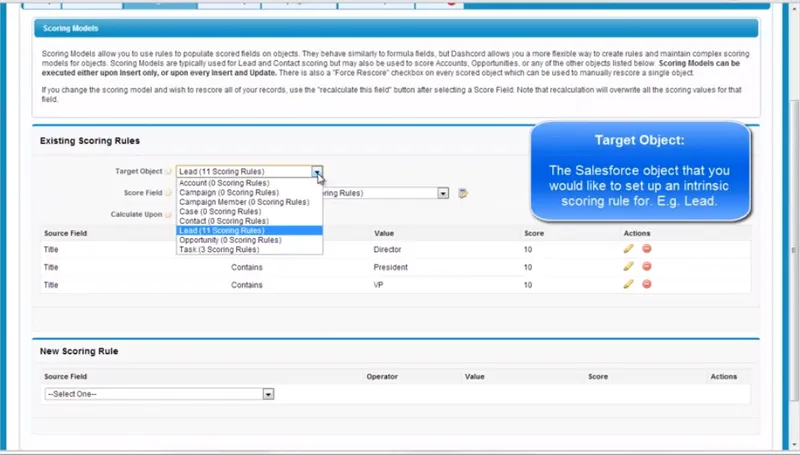Image resolution: width=800 pixels, height=455 pixels.
Task: Click the score 10 in President row
Action: coord(528,267)
